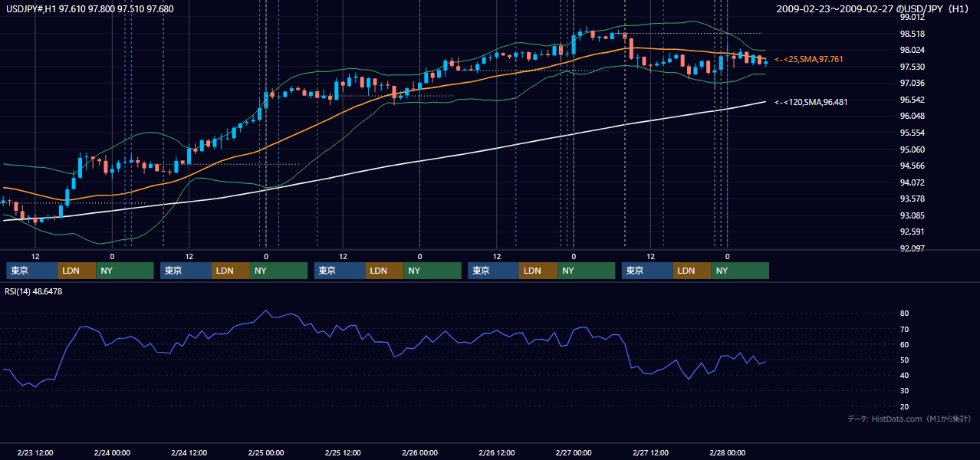Click the 2/26 12:00 time axis label
Viewport: 980px width, 460px height.
click(497, 452)
